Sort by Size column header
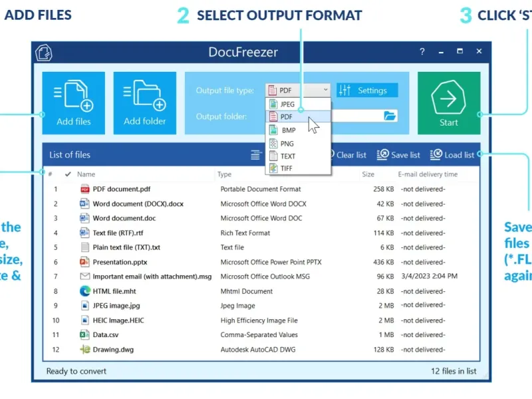This screenshot has height=399, width=532. pyautogui.click(x=368, y=174)
